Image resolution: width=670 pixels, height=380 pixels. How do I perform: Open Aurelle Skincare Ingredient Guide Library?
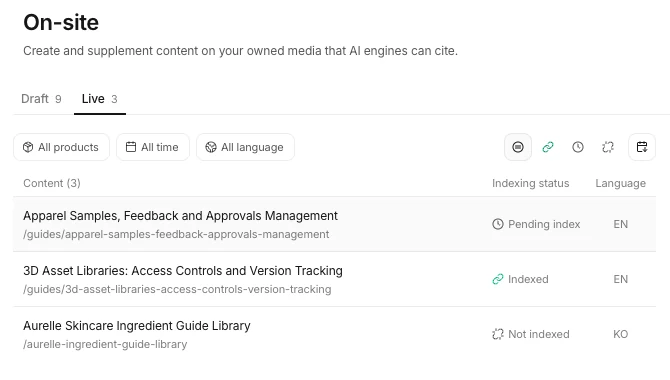[x=137, y=326]
